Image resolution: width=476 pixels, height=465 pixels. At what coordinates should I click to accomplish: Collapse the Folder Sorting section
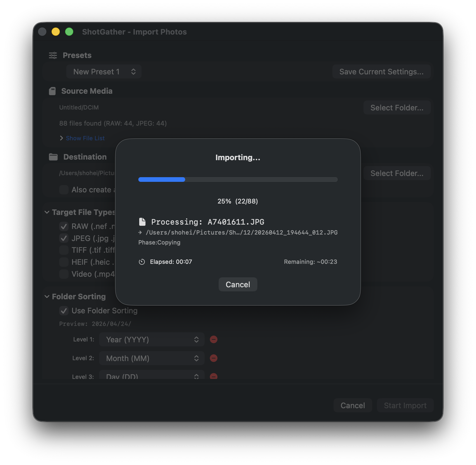click(47, 297)
